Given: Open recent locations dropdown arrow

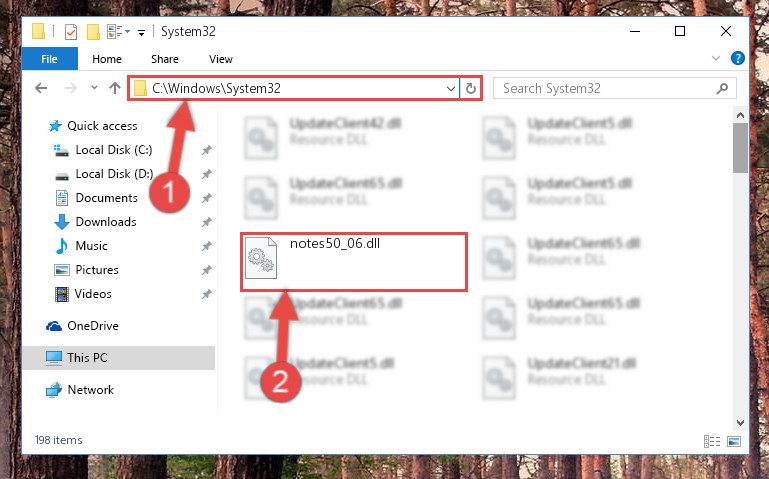Looking at the screenshot, I should point(94,88).
